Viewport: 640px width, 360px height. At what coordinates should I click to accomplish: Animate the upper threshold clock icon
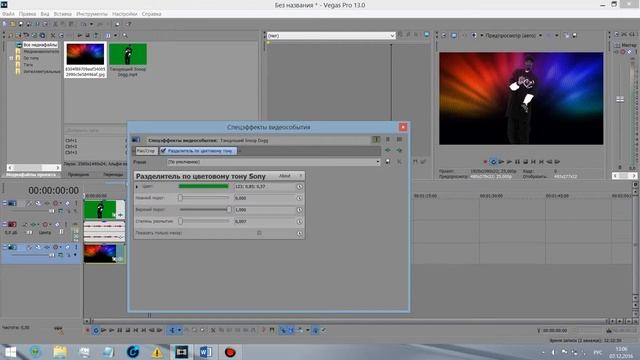click(x=299, y=210)
